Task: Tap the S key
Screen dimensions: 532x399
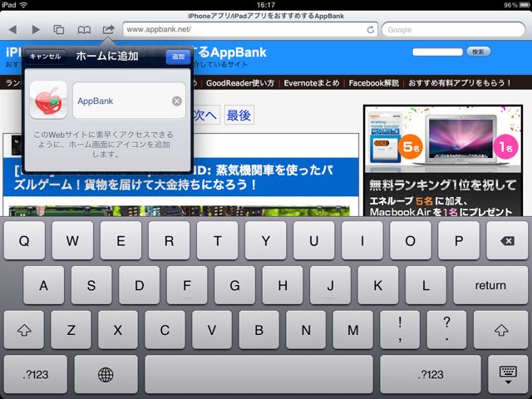Action: pyautogui.click(x=91, y=285)
